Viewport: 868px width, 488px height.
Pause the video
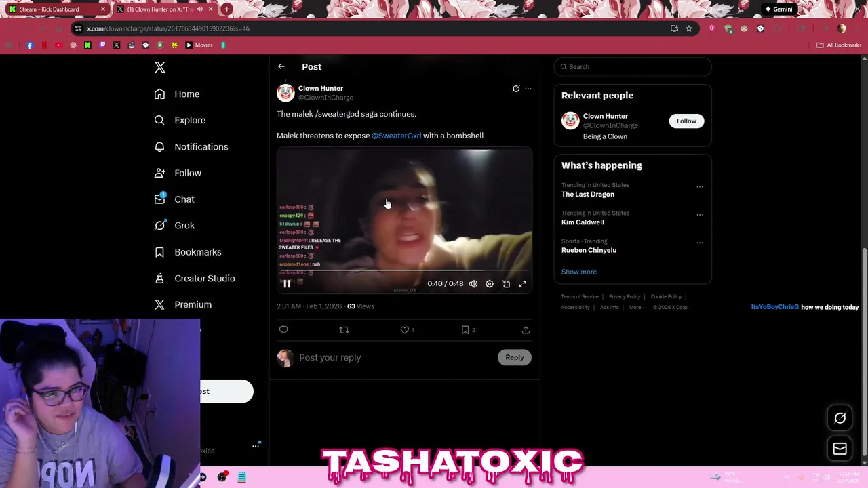coord(287,284)
